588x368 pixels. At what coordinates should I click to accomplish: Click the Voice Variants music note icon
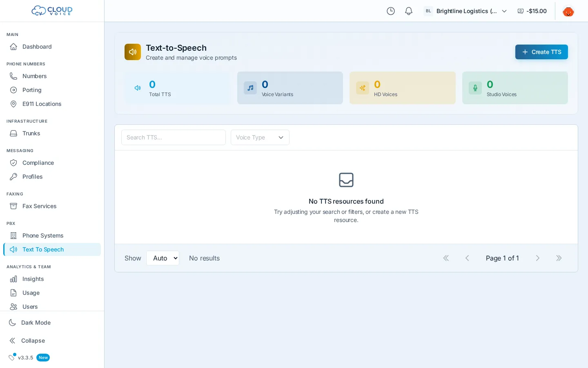click(x=250, y=88)
